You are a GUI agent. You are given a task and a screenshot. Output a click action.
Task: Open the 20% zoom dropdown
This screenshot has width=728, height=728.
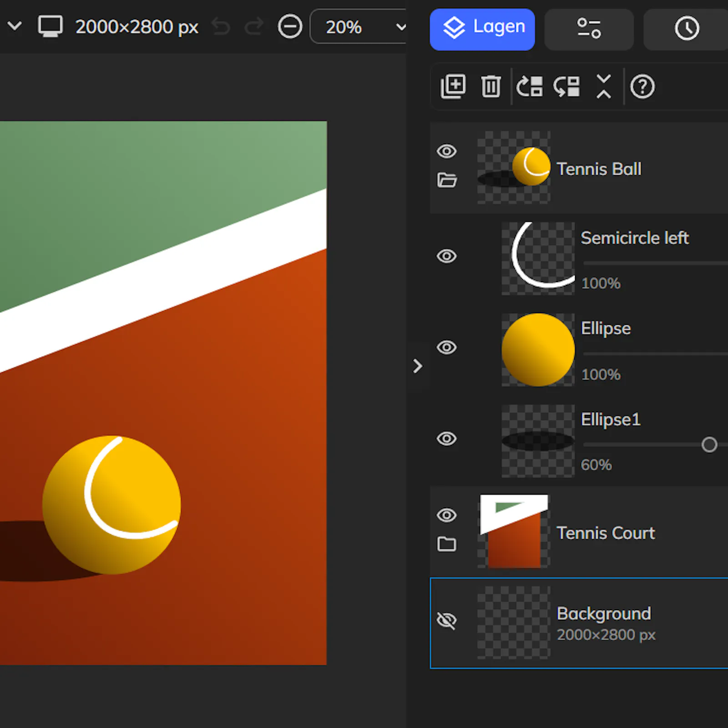point(359,27)
